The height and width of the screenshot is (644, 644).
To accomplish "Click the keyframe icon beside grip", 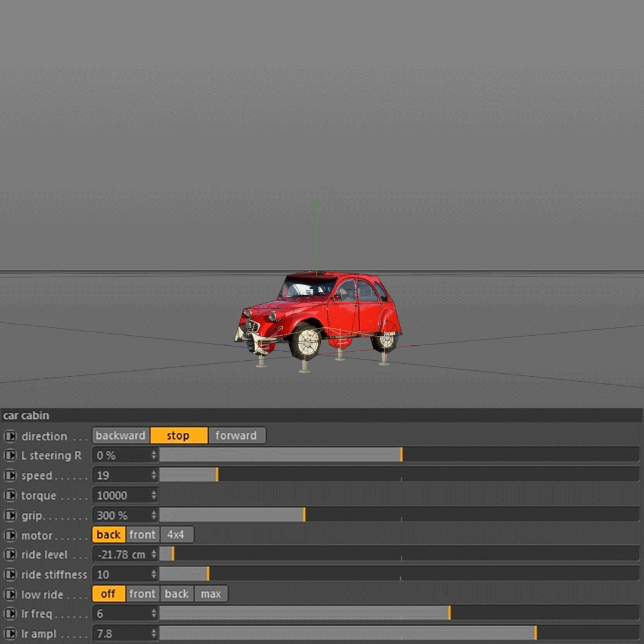I will [10, 515].
